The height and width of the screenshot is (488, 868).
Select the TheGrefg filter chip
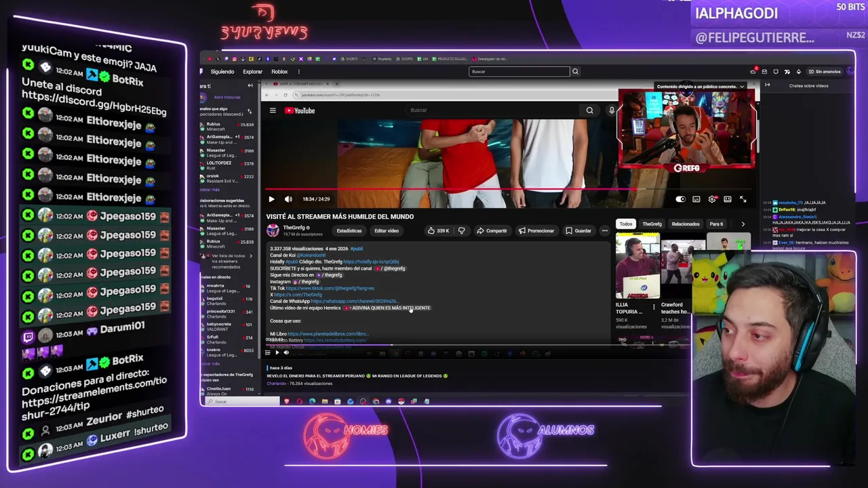(652, 224)
